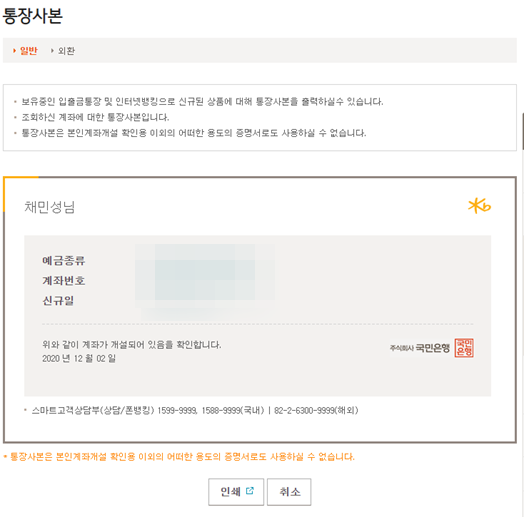Click the page scrollbar on right edge

point(523,131)
